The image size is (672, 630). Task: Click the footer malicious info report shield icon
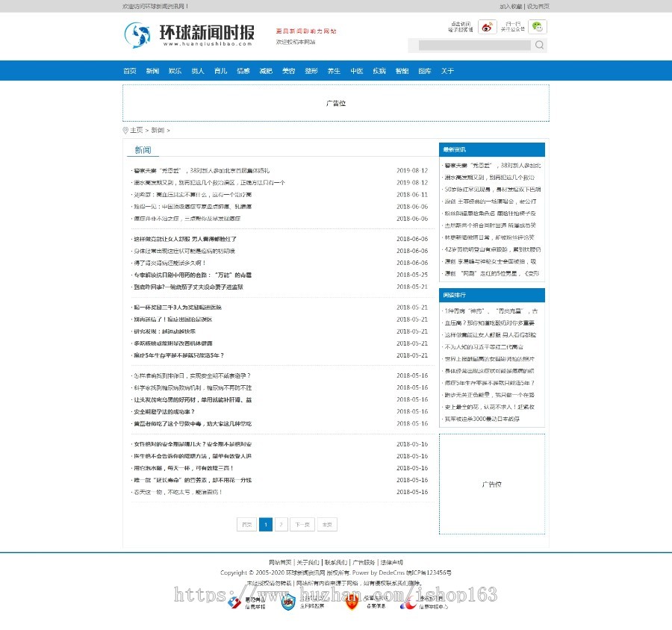click(233, 601)
